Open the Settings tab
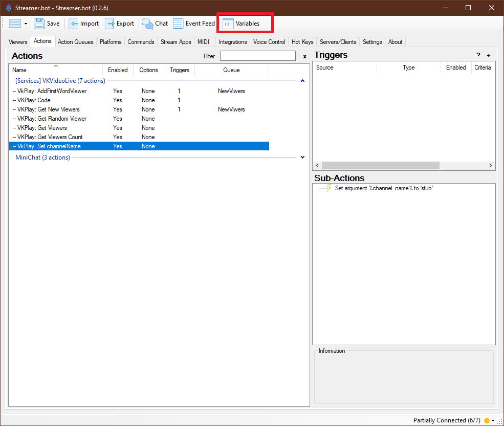 pyautogui.click(x=372, y=42)
